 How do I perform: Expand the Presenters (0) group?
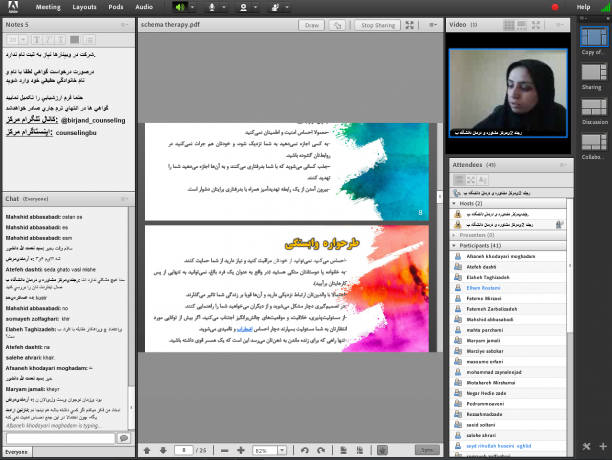pyautogui.click(x=454, y=235)
